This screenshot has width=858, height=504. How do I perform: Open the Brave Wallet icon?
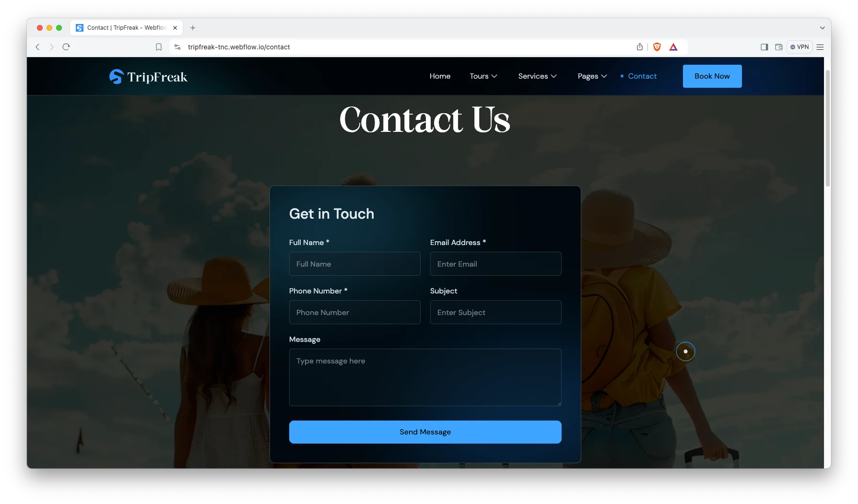point(779,47)
